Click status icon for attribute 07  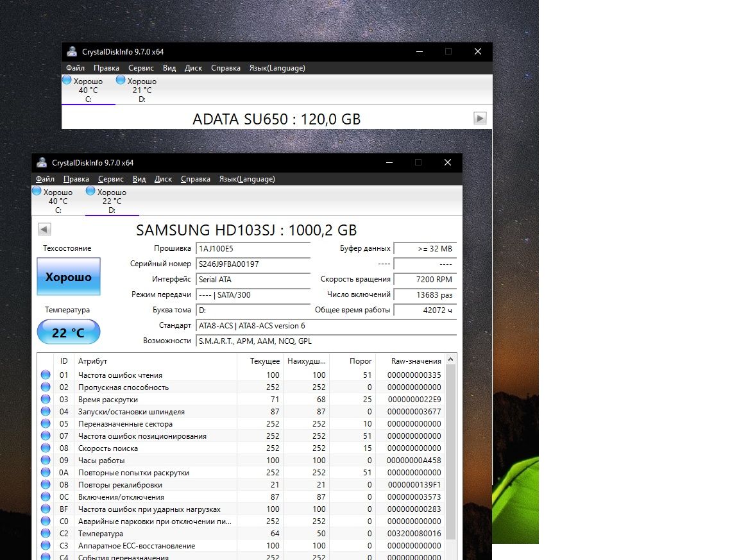[x=46, y=436]
